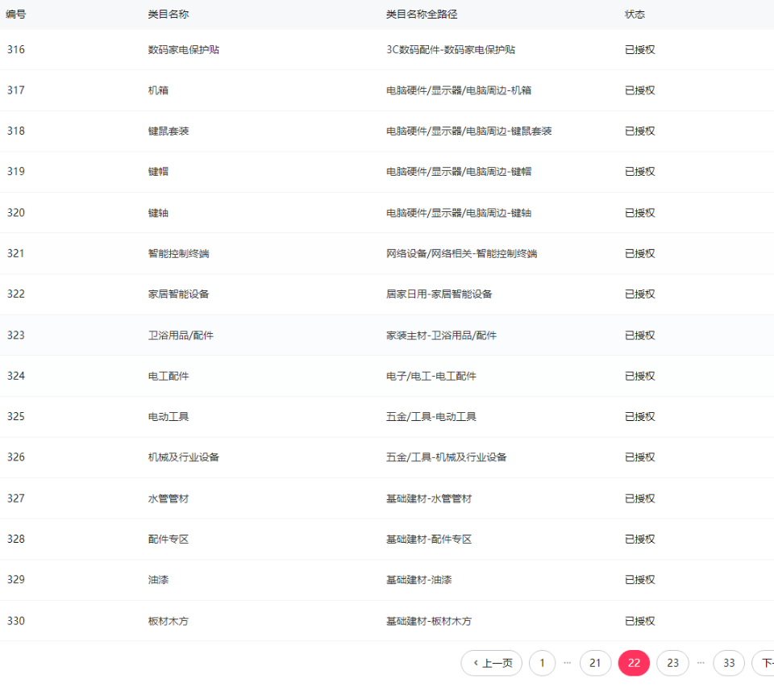This screenshot has height=700, width=774.
Task: Click the 类目名称全路径 column header
Action: (x=422, y=15)
